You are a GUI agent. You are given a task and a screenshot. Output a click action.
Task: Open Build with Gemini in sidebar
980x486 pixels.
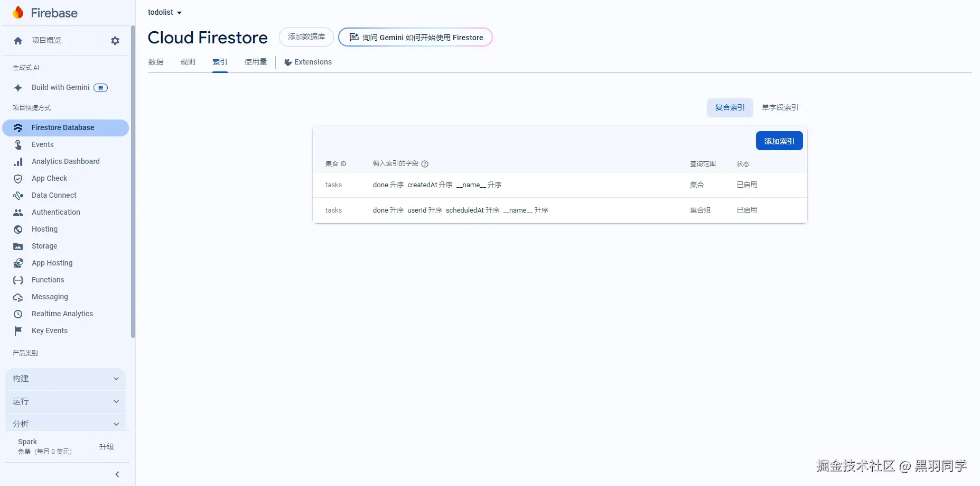pyautogui.click(x=66, y=88)
